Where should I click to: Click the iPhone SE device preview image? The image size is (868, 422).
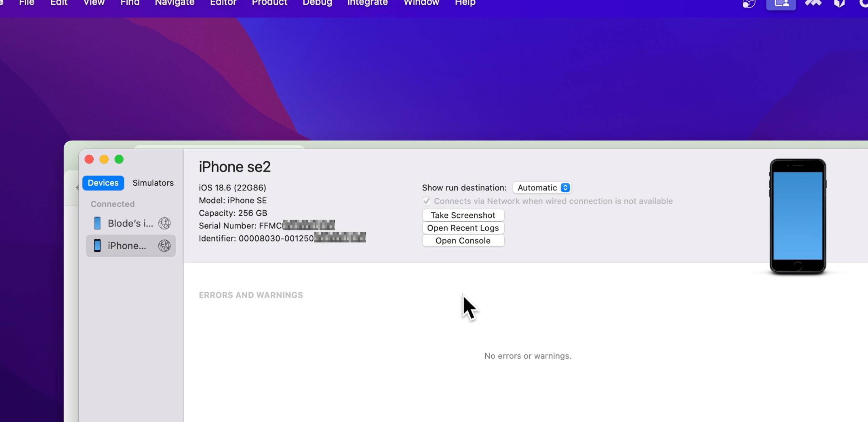click(797, 216)
